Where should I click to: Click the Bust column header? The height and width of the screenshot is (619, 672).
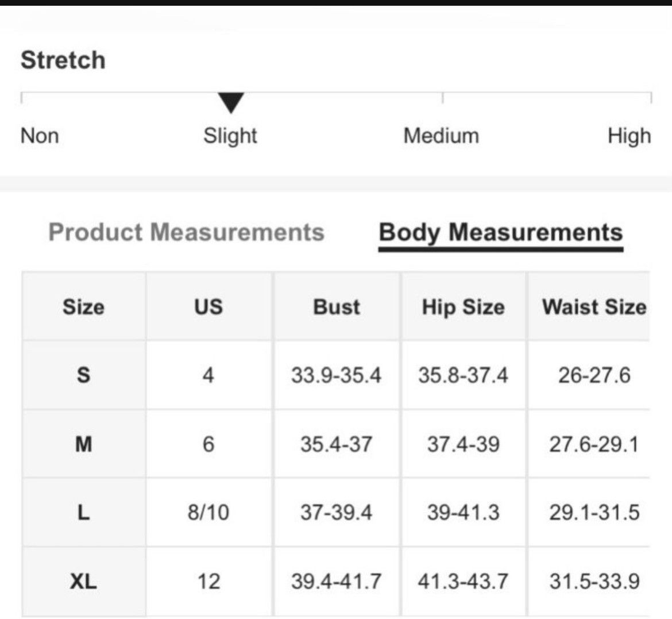(337, 307)
